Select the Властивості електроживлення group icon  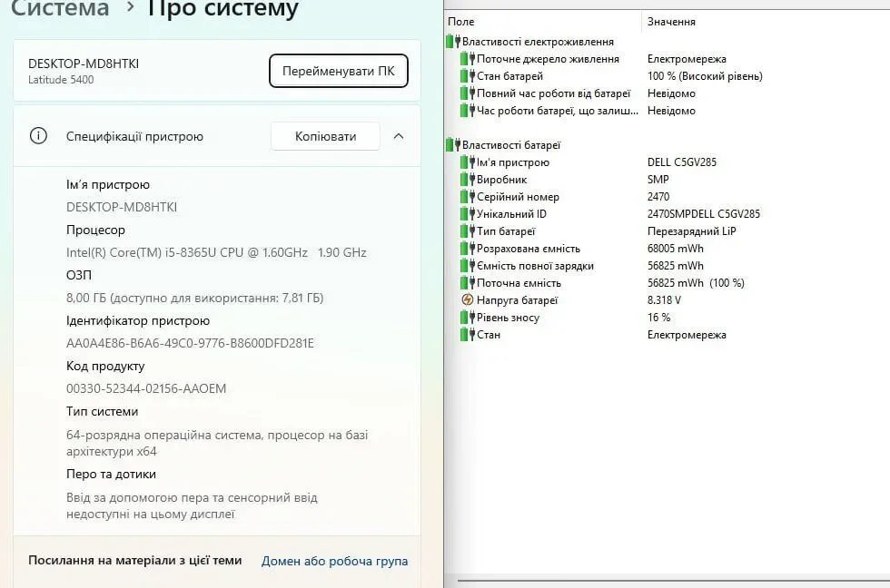[x=453, y=42]
